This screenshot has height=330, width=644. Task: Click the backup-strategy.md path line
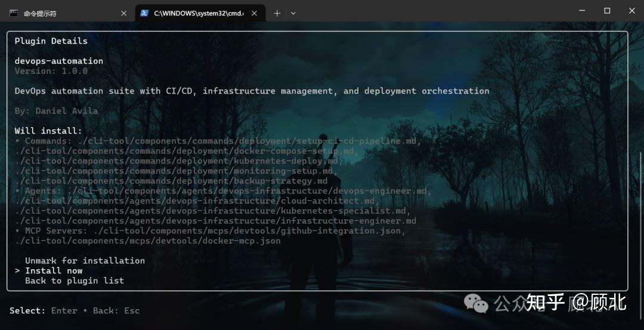(x=171, y=181)
